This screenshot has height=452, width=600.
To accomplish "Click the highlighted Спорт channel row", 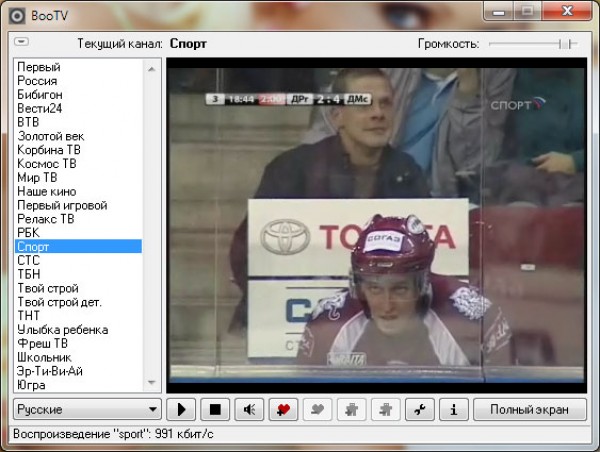I will (x=78, y=246).
